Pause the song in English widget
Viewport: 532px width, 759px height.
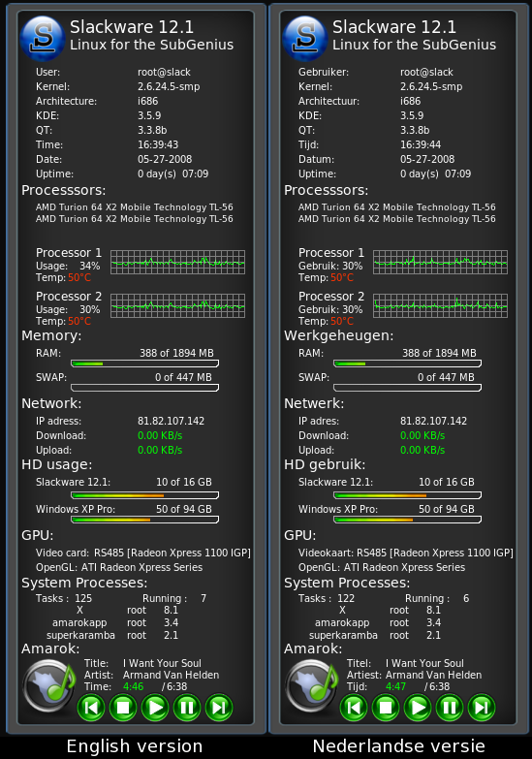coord(187,708)
